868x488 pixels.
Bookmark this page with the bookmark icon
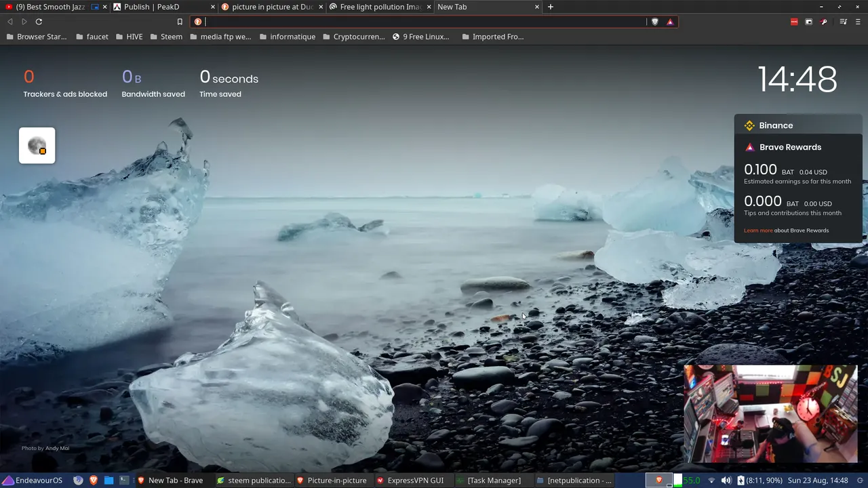180,22
